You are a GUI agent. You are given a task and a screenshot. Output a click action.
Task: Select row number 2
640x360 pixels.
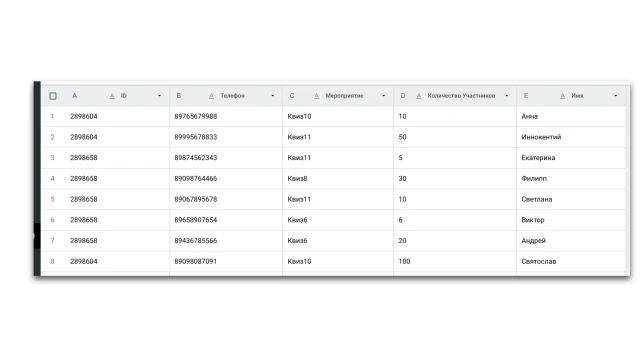(x=52, y=137)
